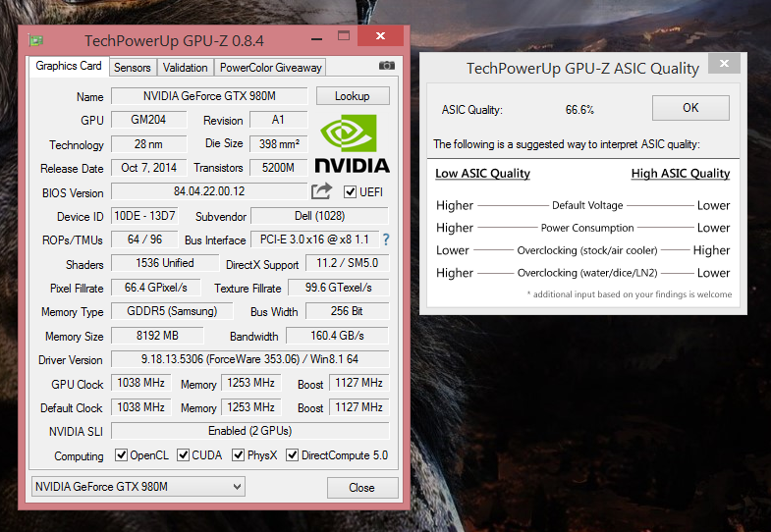Click the Memory Type field GDDR5 (Samsung)
771x532 pixels.
point(172,311)
